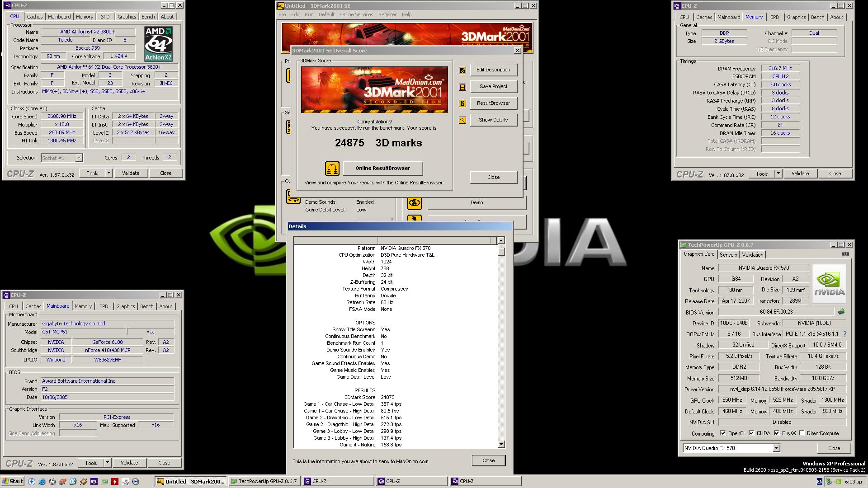This screenshot has width=868, height=488.
Task: Click the BIOS save chip icon in GPU-Z
Action: click(x=841, y=312)
